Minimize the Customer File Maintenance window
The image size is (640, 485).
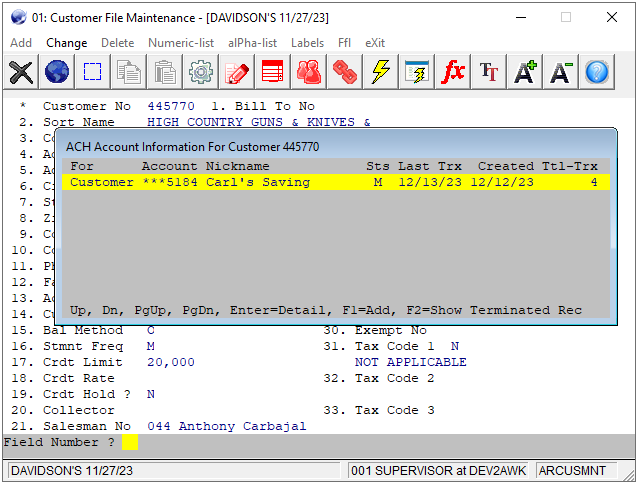coord(521,18)
